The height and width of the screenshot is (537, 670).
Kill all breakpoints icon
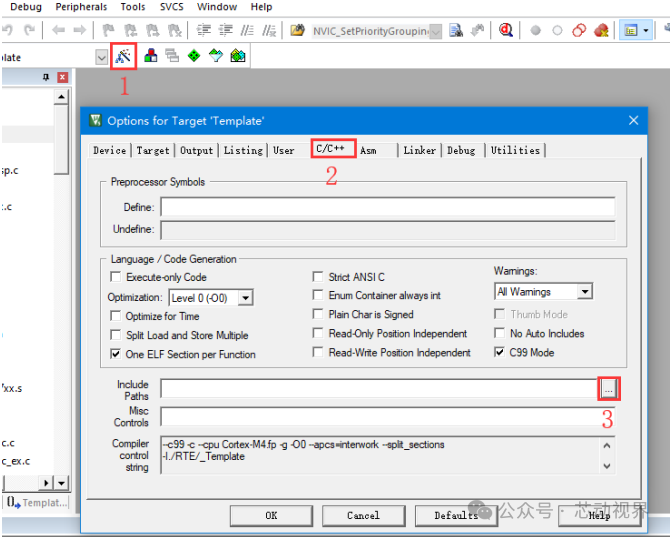click(x=601, y=30)
